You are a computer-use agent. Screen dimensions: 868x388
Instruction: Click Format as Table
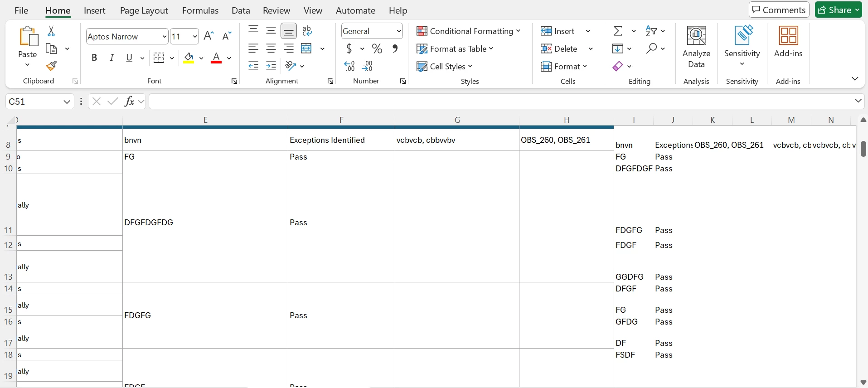tap(455, 48)
